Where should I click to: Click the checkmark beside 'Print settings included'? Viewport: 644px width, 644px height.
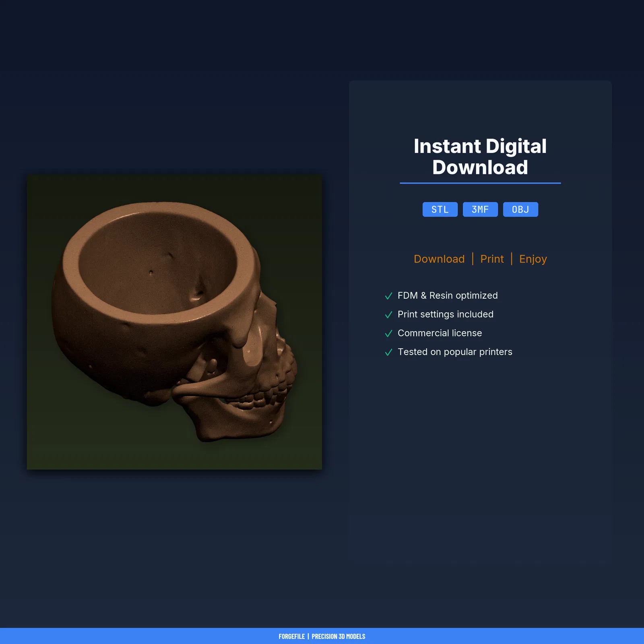click(x=388, y=315)
